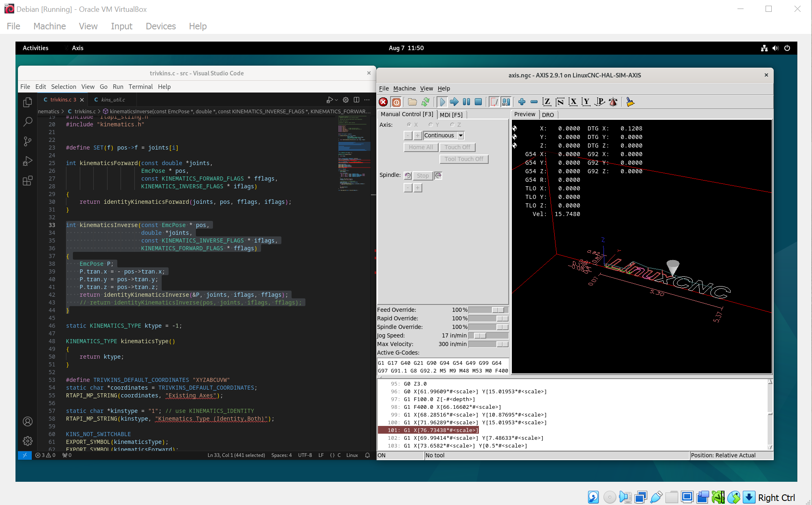The image size is (812, 505).
Task: Split the VS Code editor right
Action: point(356,100)
